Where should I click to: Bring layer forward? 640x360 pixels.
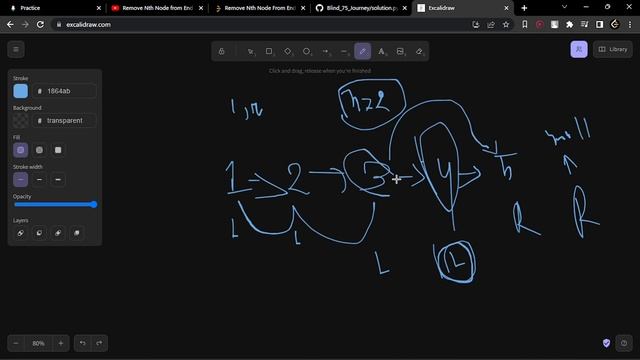point(58,233)
